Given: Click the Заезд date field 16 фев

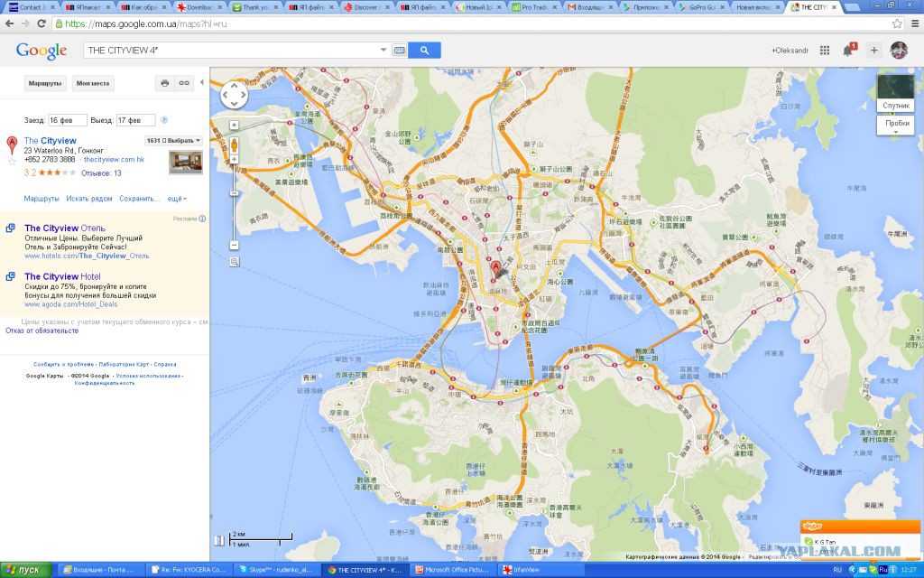Looking at the screenshot, I should 67,120.
